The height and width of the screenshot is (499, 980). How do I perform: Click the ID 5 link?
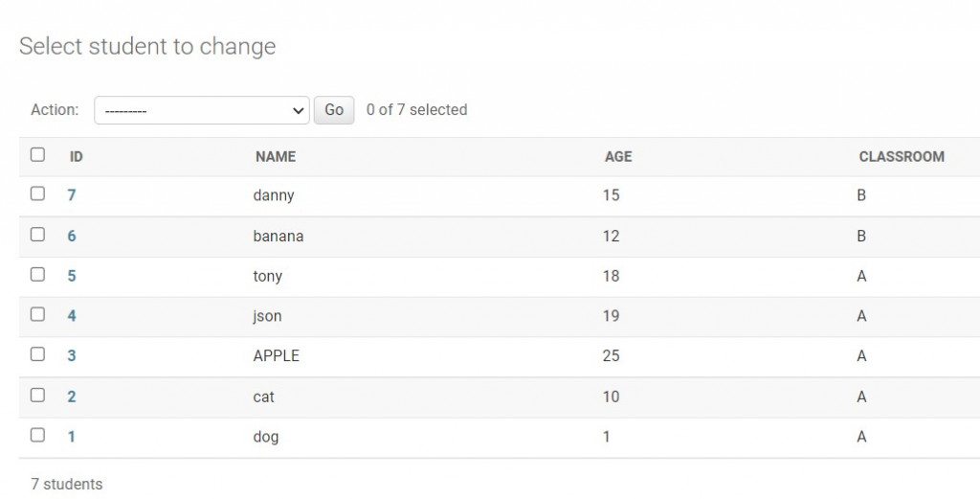coord(72,276)
